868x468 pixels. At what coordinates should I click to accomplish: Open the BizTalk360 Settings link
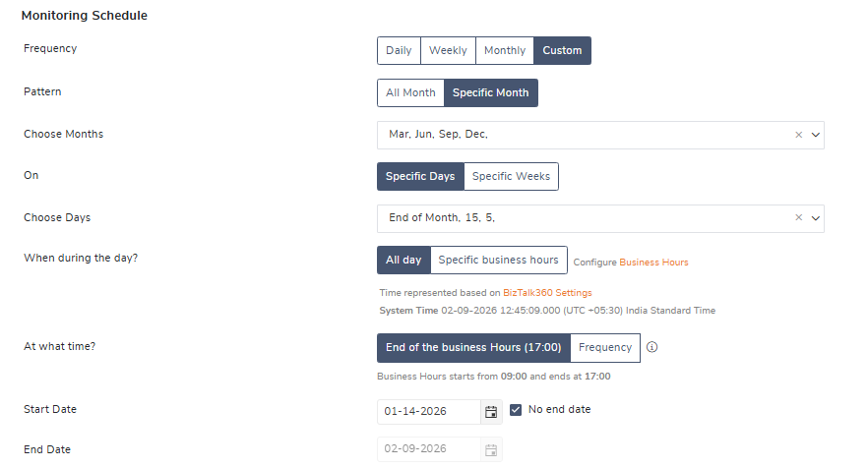pos(547,293)
